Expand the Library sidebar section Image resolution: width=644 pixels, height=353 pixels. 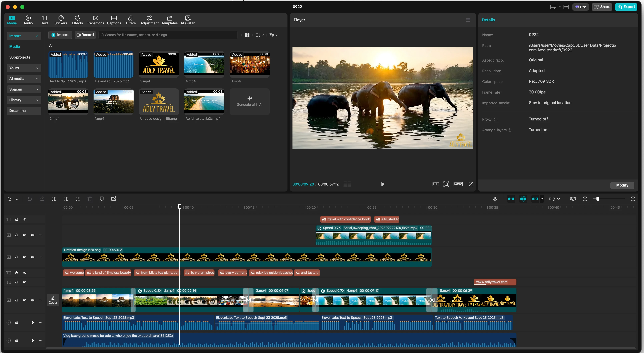pos(24,100)
